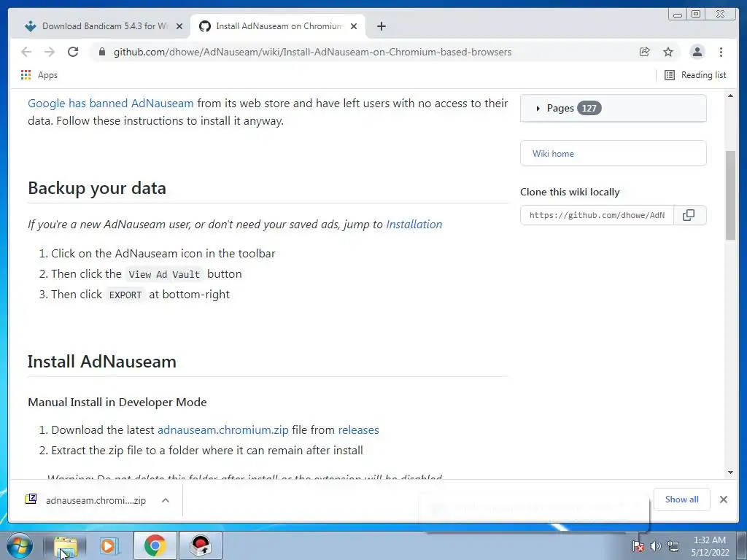Viewport: 747px width, 560px height.
Task: Open the Windows Start menu
Action: tap(18, 545)
